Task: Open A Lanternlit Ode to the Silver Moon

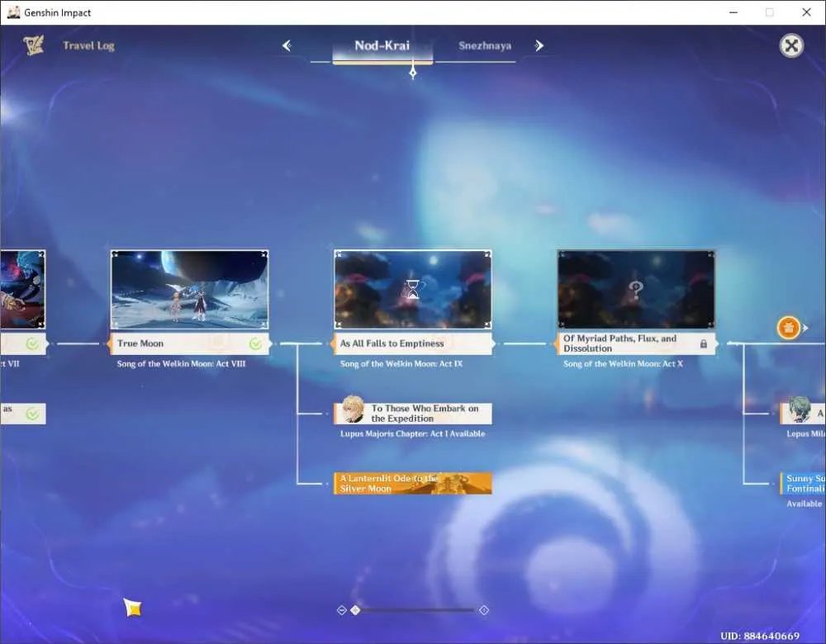Action: click(x=413, y=483)
